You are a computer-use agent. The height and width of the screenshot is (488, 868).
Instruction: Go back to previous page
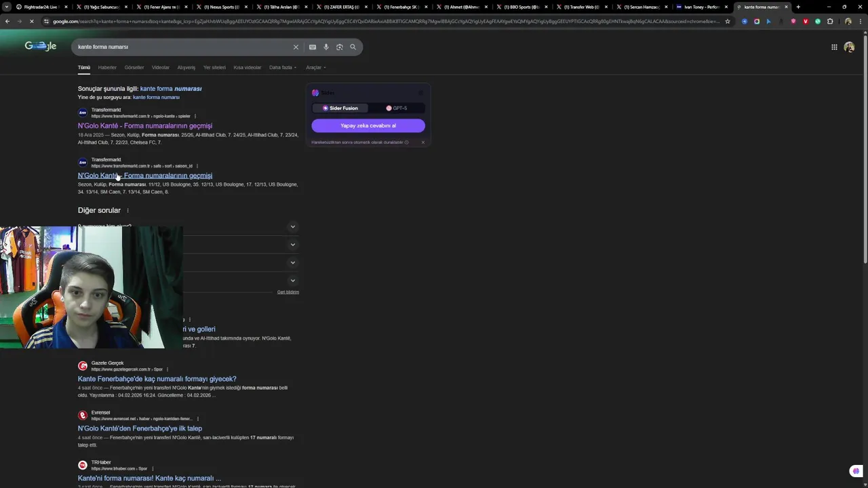(x=7, y=21)
